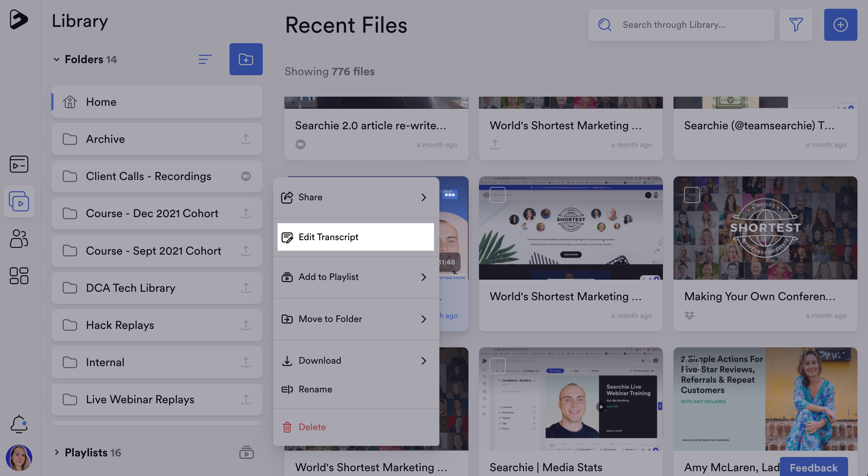Click the search magnifier icon
The width and height of the screenshot is (868, 476).
point(605,24)
